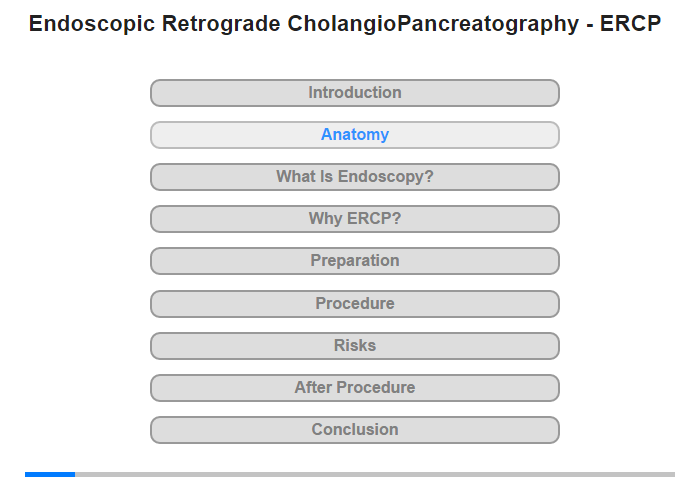Screen dimensions: 700x480
Task: Open the Introduction section
Action: 354,93
